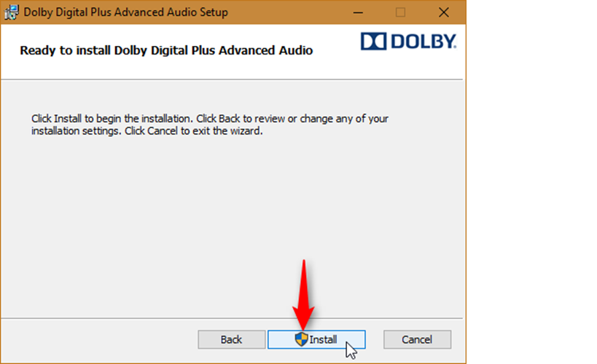Click the 'Ready to install' heading
This screenshot has width=597, height=364.
click(166, 50)
